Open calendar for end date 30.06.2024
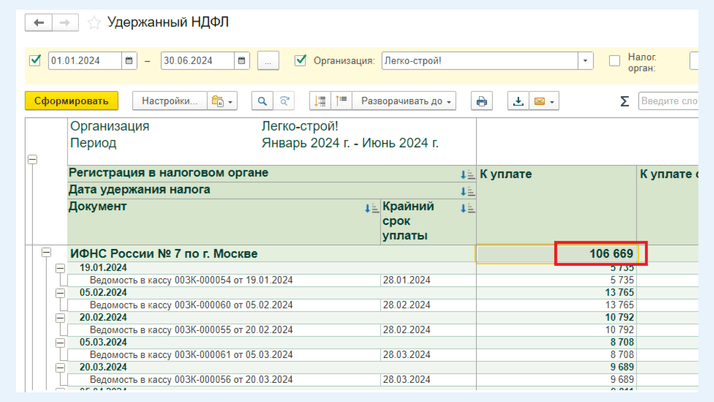This screenshot has width=714, height=402. [x=242, y=61]
